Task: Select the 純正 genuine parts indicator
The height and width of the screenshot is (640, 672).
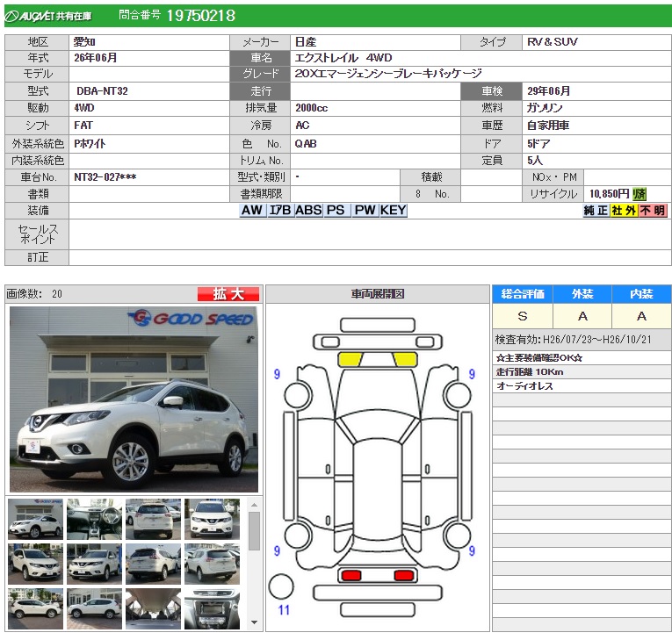Action: [x=595, y=211]
